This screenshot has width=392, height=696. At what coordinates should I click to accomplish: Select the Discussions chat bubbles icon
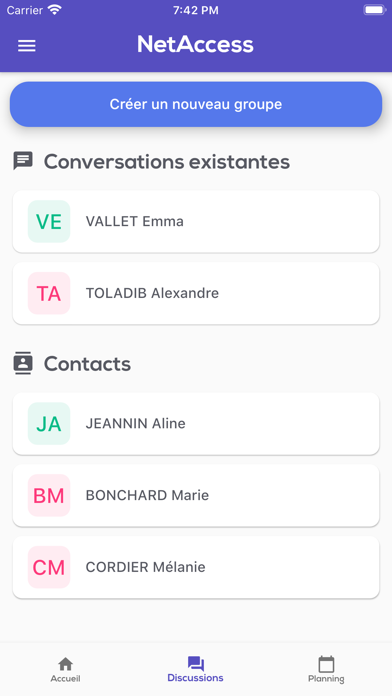[195, 664]
